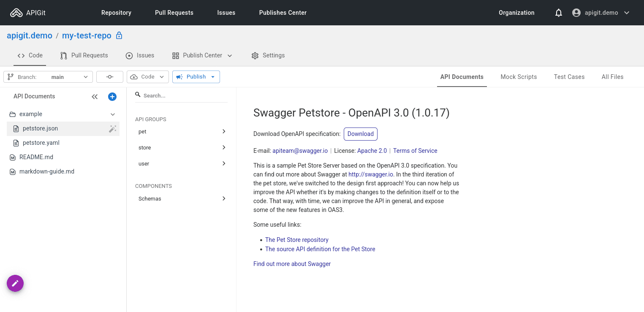Click the private repo lock icon
Viewport: 644px width, 312px height.
coord(119,35)
